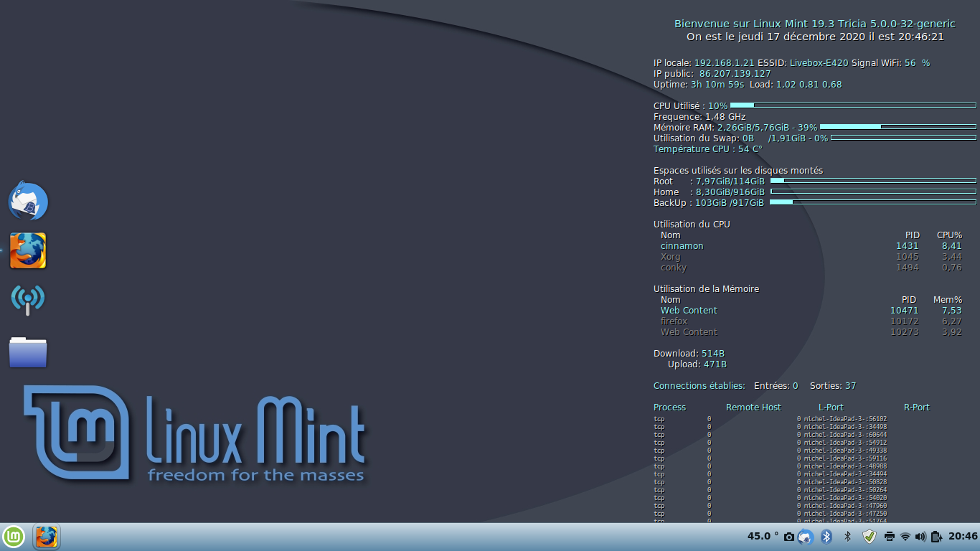
Task: Click the "Web Content" row with PID 10471
Action: [811, 310]
